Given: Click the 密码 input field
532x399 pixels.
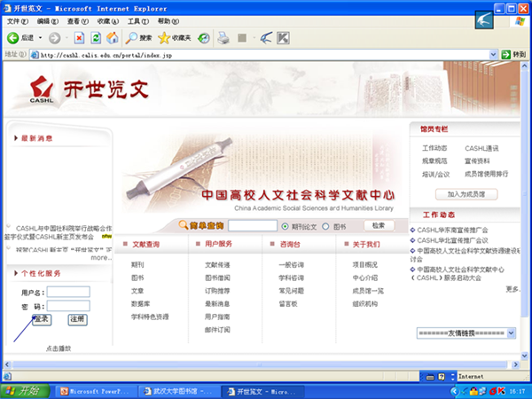Looking at the screenshot, I should [x=68, y=306].
